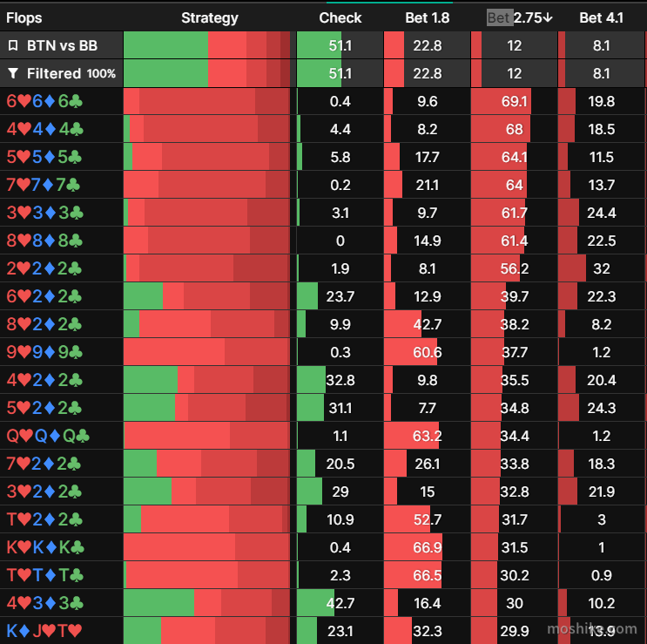Open the 6♥6♦6♣ flop row
Image resolution: width=647 pixels, height=644 pixels.
pos(324,101)
